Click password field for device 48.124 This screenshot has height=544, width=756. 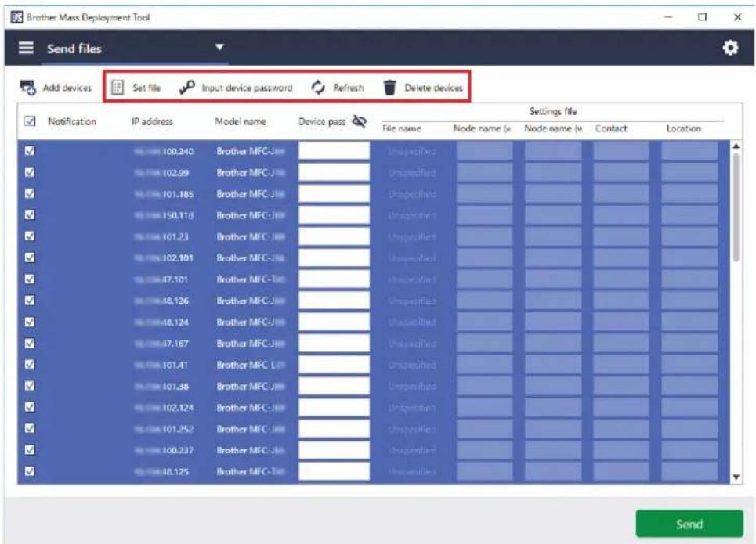(334, 322)
